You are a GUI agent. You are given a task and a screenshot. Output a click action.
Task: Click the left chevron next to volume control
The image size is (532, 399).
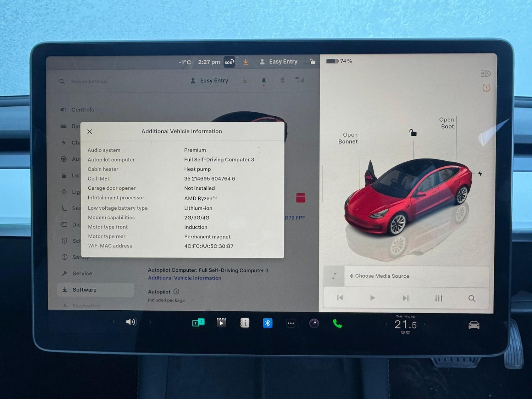(x=114, y=322)
